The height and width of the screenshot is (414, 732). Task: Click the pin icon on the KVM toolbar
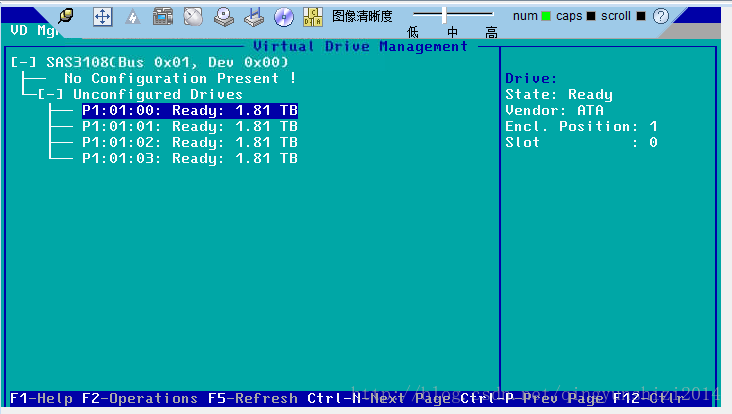pos(66,16)
